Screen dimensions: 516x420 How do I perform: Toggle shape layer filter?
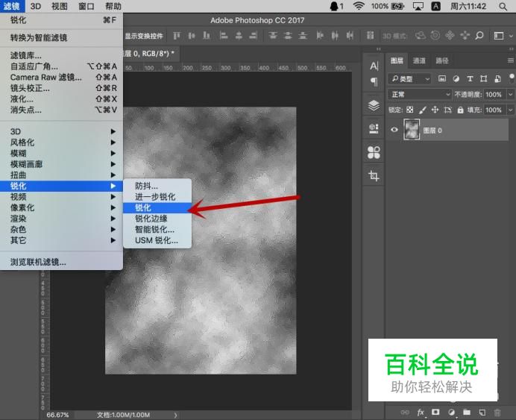pos(483,78)
